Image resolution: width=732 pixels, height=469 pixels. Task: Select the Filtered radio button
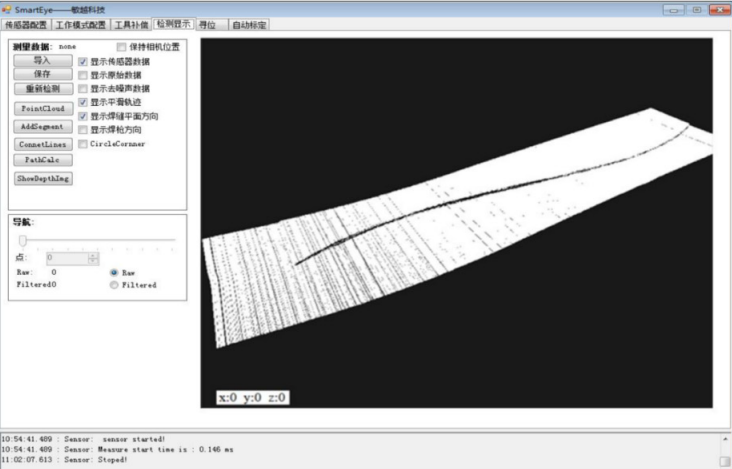[114, 285]
